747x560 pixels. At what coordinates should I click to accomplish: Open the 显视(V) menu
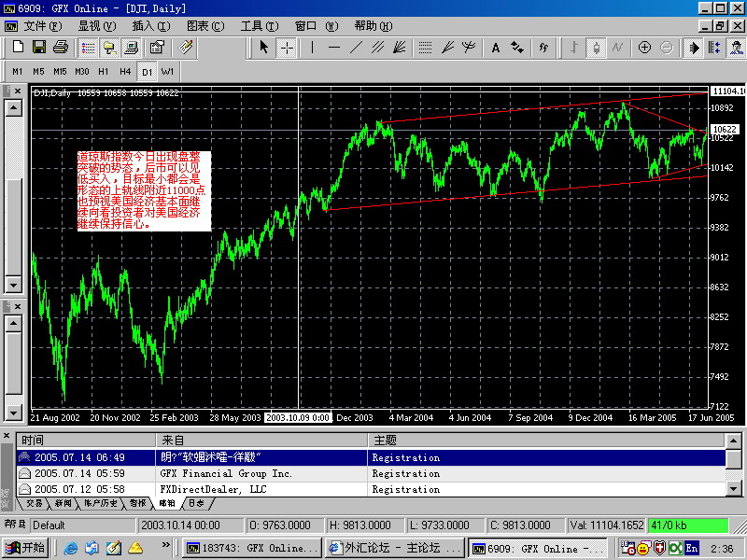97,26
